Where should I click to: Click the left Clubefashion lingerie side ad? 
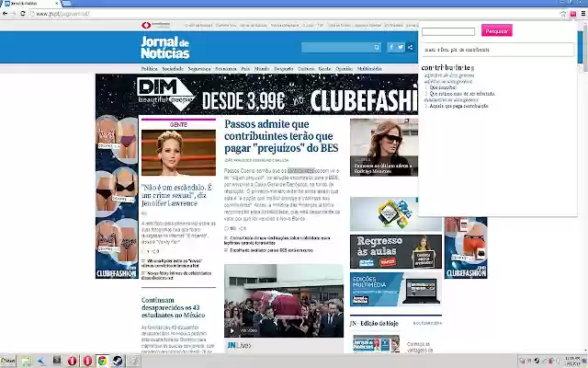pyautogui.click(x=117, y=197)
